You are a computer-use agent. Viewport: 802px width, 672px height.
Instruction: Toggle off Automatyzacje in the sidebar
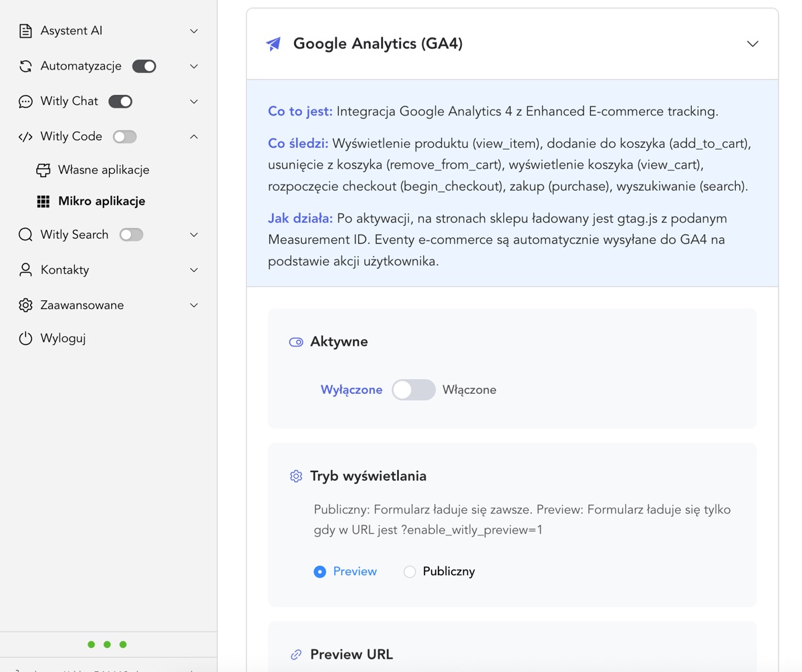click(x=144, y=66)
